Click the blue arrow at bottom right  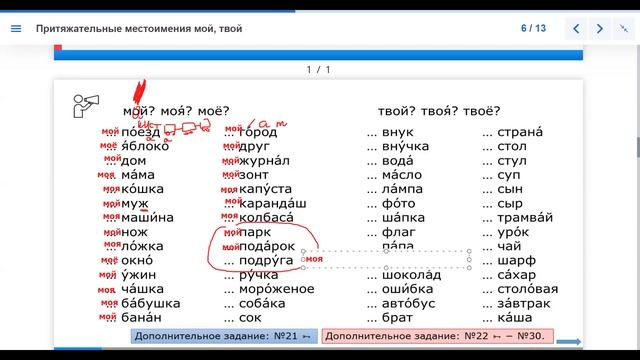[x=569, y=342]
